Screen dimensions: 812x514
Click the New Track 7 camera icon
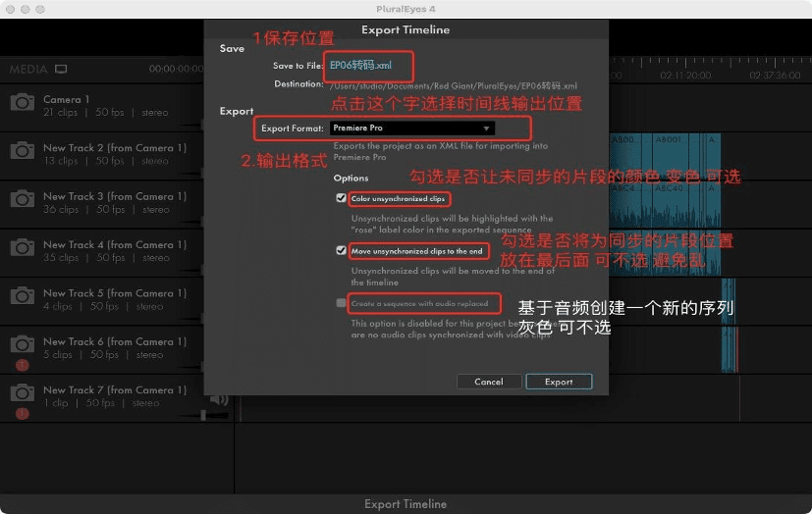22,392
